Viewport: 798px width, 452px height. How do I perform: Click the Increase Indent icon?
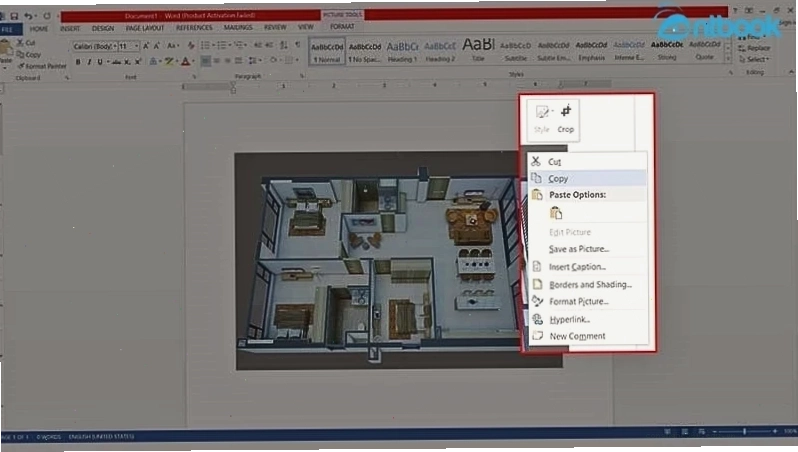tap(269, 46)
